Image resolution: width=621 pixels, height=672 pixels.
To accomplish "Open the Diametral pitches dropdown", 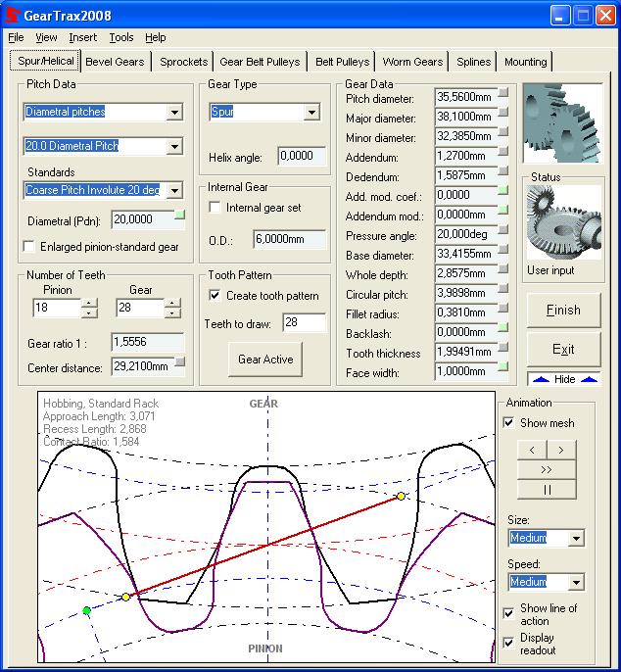I will (174, 113).
